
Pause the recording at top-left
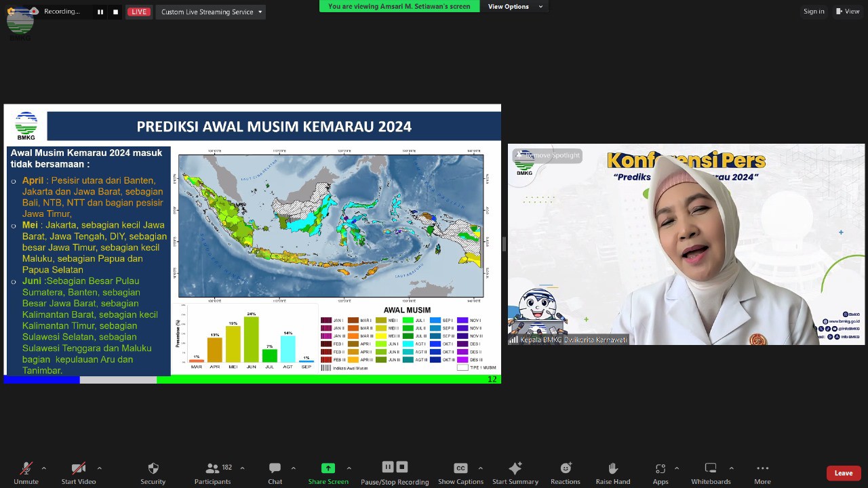(x=100, y=12)
